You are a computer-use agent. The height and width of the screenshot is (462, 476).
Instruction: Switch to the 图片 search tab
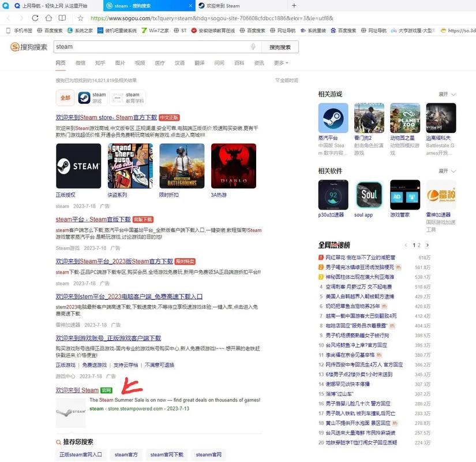point(120,63)
